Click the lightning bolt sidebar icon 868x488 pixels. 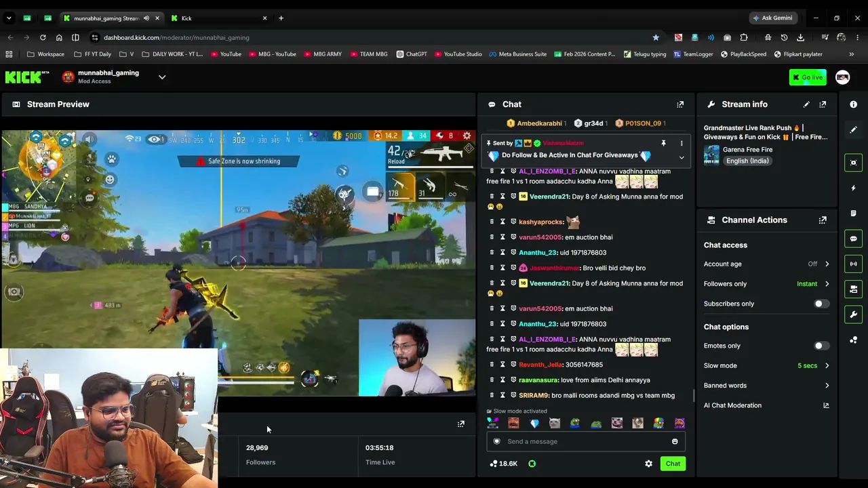click(x=854, y=188)
